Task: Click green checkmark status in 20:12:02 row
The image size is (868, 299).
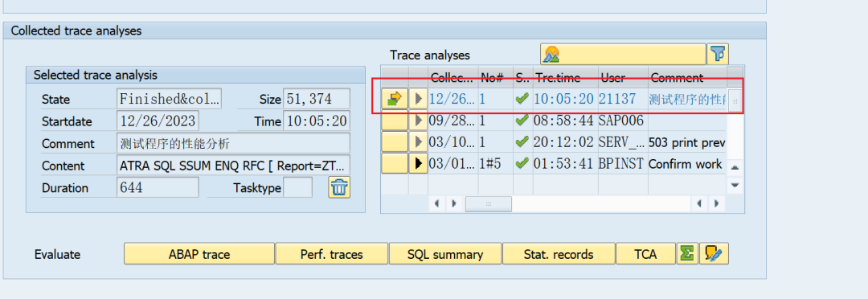Action: pyautogui.click(x=522, y=141)
